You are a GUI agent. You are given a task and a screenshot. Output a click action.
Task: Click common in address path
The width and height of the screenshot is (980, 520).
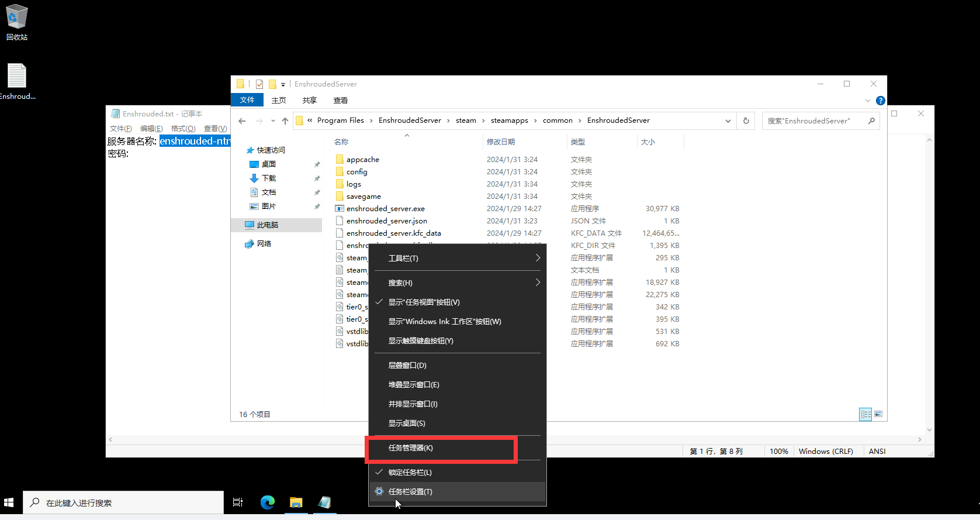coord(557,120)
